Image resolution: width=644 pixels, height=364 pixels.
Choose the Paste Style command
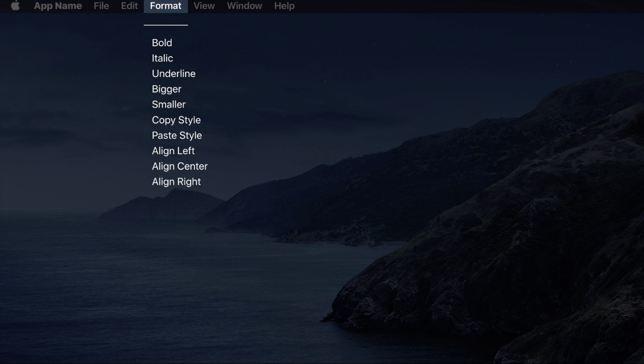pos(177,135)
